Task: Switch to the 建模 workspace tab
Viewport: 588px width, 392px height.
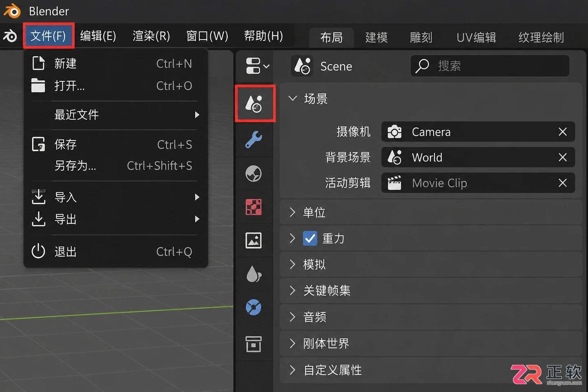Action: point(376,38)
